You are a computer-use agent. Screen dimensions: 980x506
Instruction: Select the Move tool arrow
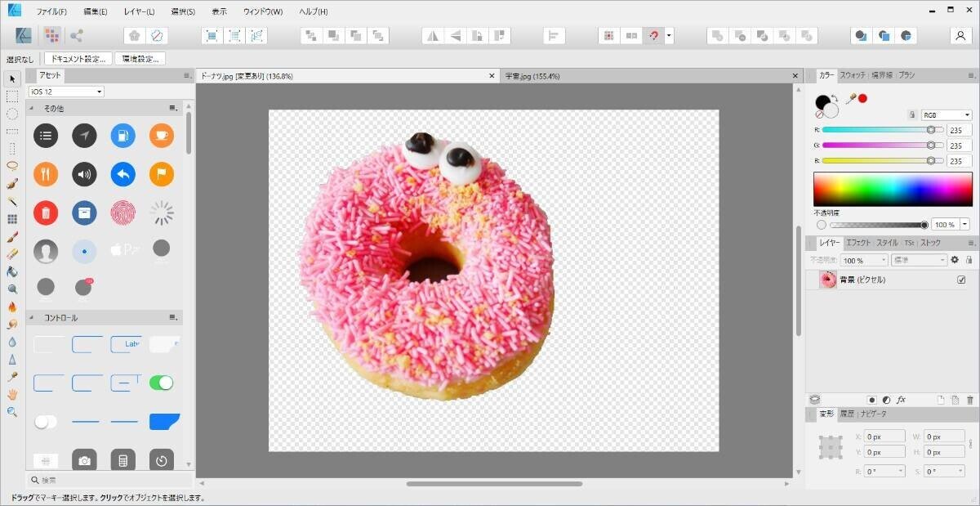tap(12, 79)
